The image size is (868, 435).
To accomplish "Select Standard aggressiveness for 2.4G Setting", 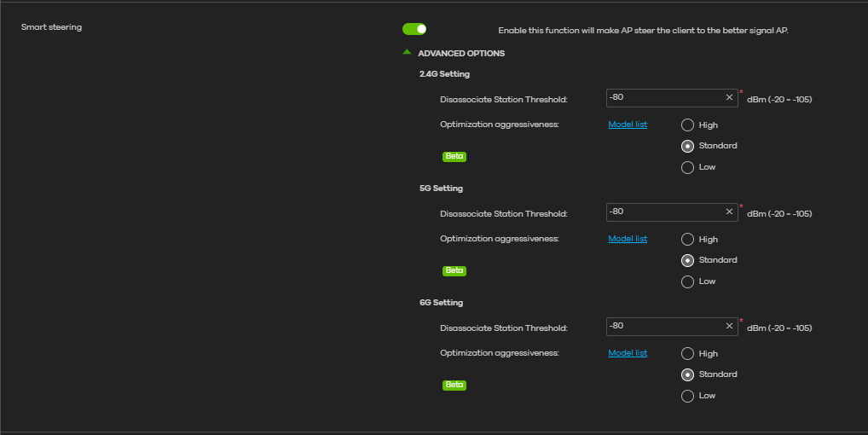I will point(687,146).
